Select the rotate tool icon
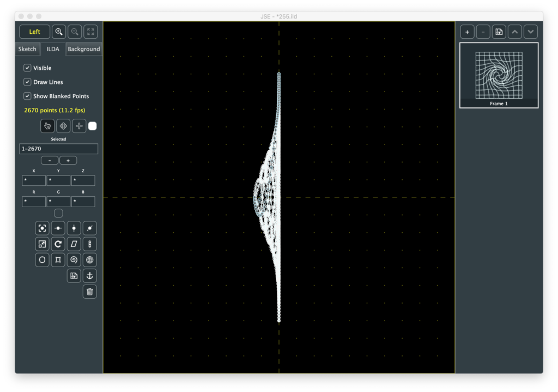The image size is (558, 392). (58, 244)
